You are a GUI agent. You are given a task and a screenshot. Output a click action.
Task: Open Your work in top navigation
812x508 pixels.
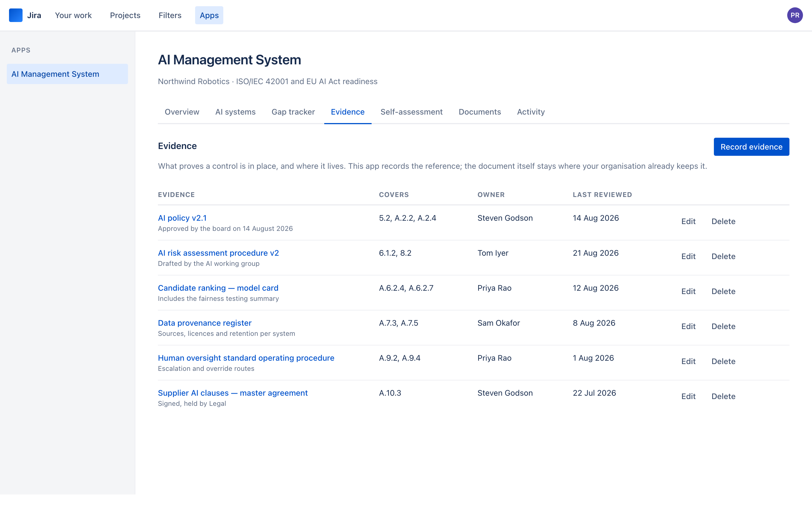click(73, 15)
